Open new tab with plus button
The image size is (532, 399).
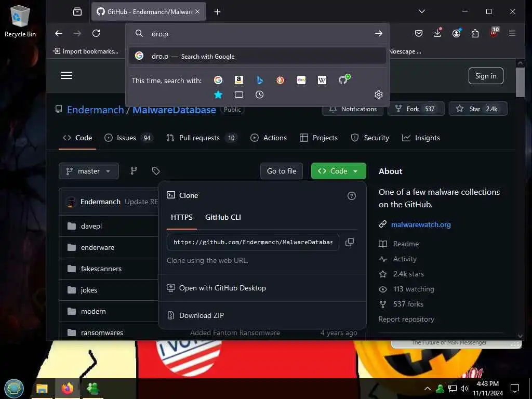218,12
